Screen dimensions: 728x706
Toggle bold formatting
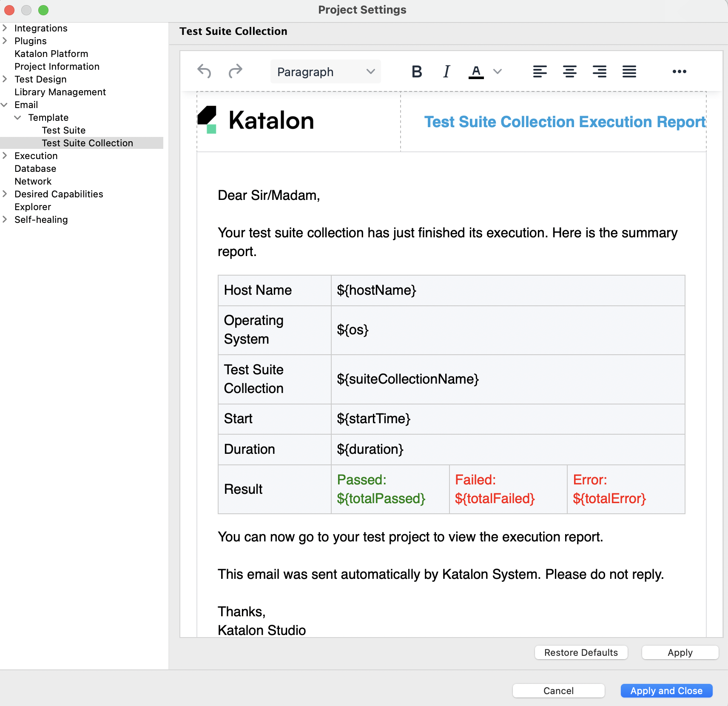click(x=417, y=71)
